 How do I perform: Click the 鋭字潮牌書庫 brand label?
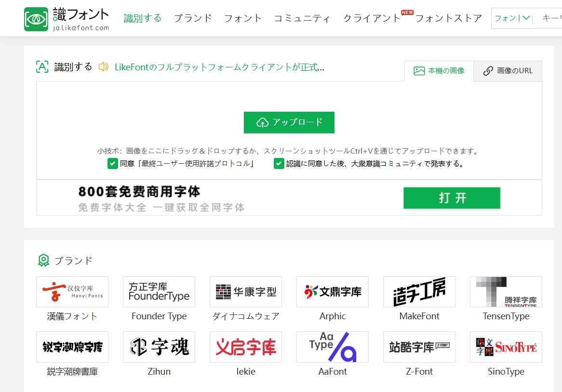72,372
